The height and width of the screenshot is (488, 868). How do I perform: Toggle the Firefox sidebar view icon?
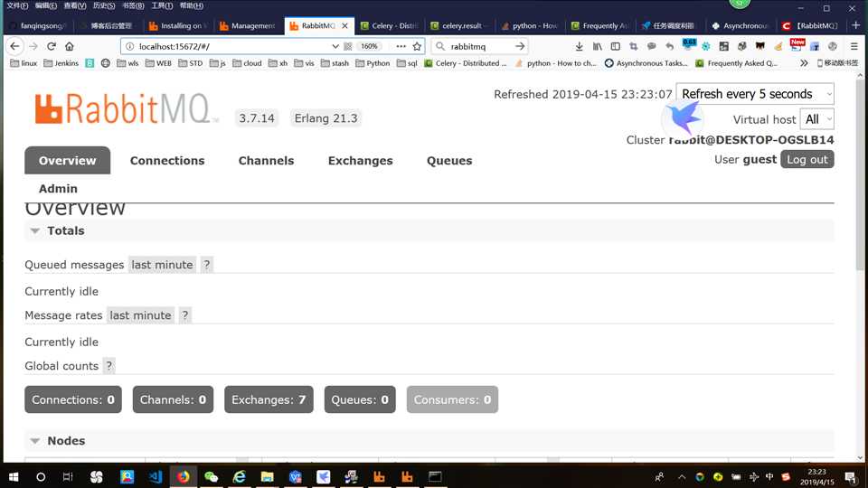pos(615,46)
